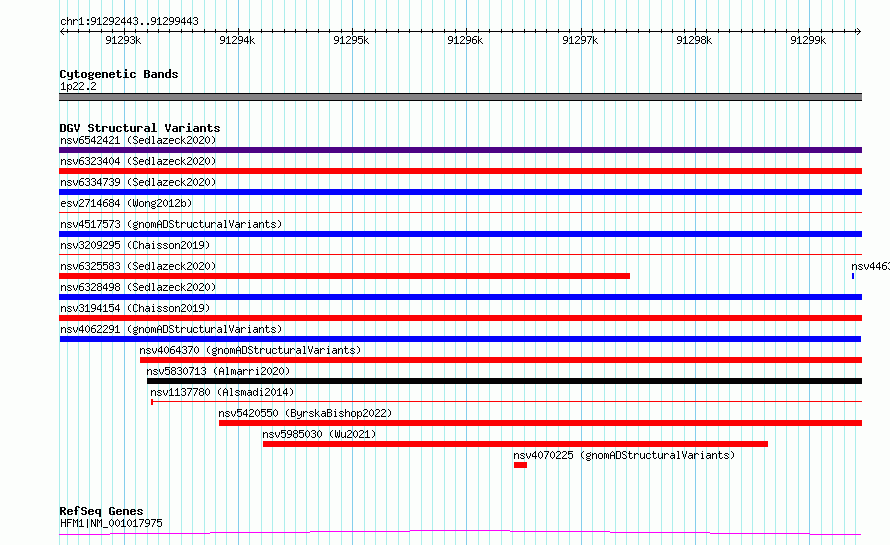Click the 91296k ruler position
890x545 pixels.
[465, 40]
